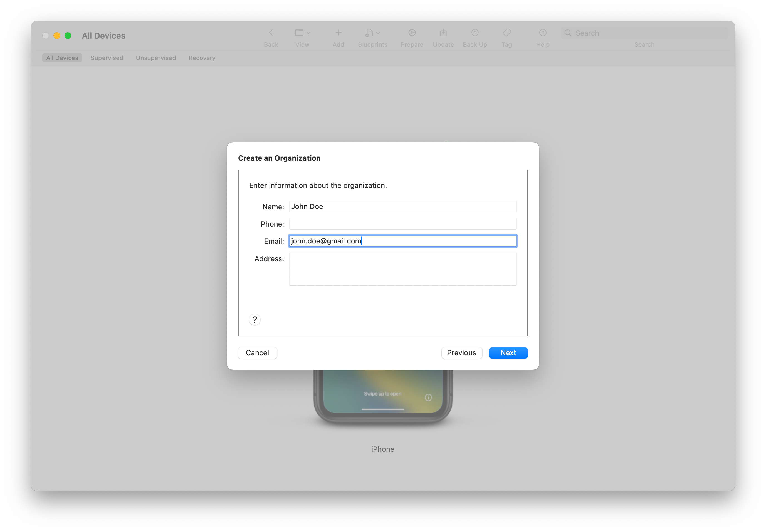Cancel the Create an Organization dialog
The width and height of the screenshot is (766, 532).
(257, 353)
